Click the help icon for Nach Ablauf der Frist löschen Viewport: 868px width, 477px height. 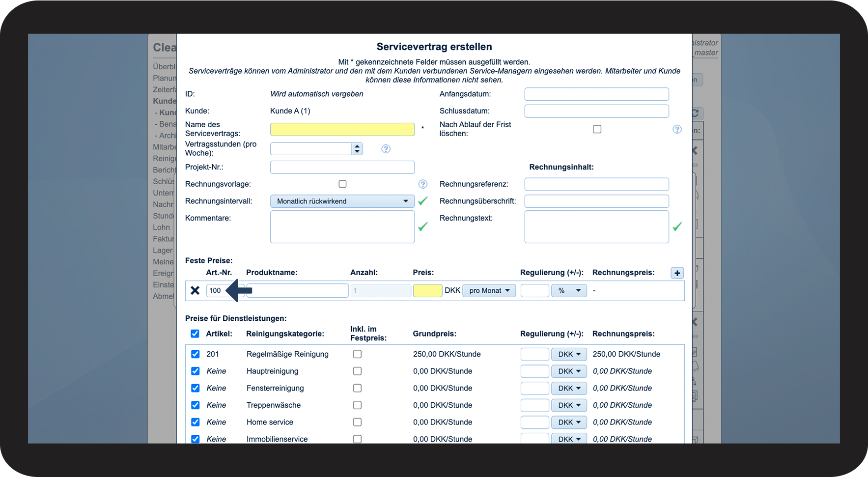coord(677,129)
